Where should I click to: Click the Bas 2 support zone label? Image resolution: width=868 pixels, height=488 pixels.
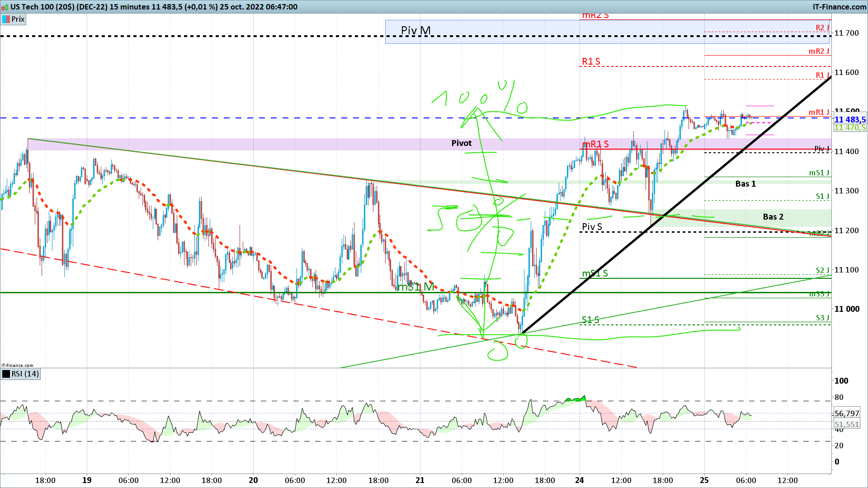773,217
